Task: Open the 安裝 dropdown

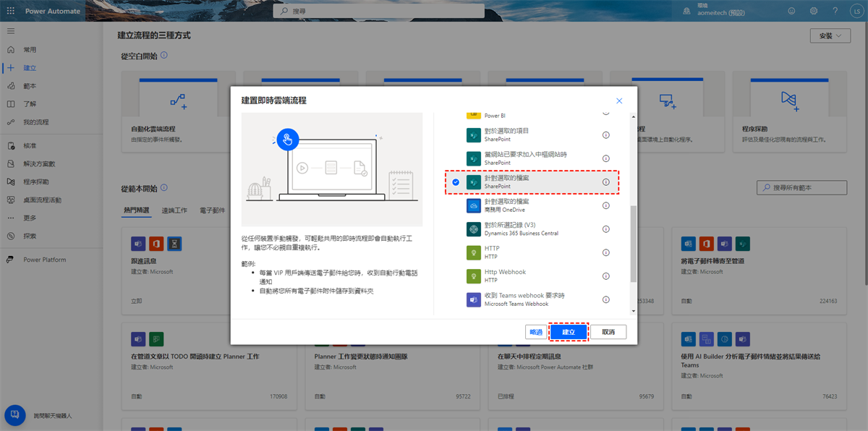Action: tap(830, 35)
